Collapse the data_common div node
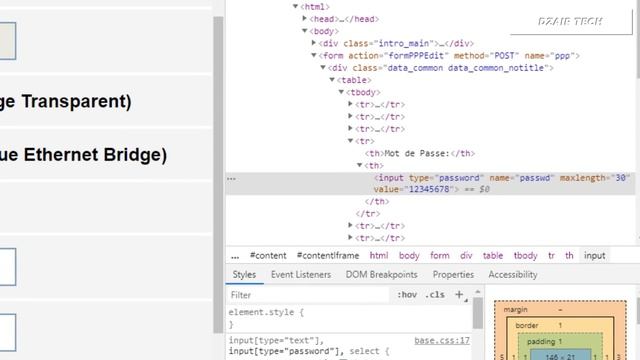The height and width of the screenshot is (360, 640). [x=323, y=67]
